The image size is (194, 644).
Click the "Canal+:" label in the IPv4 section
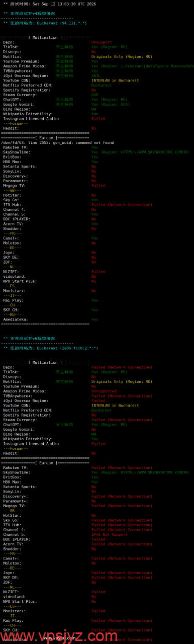(11, 238)
